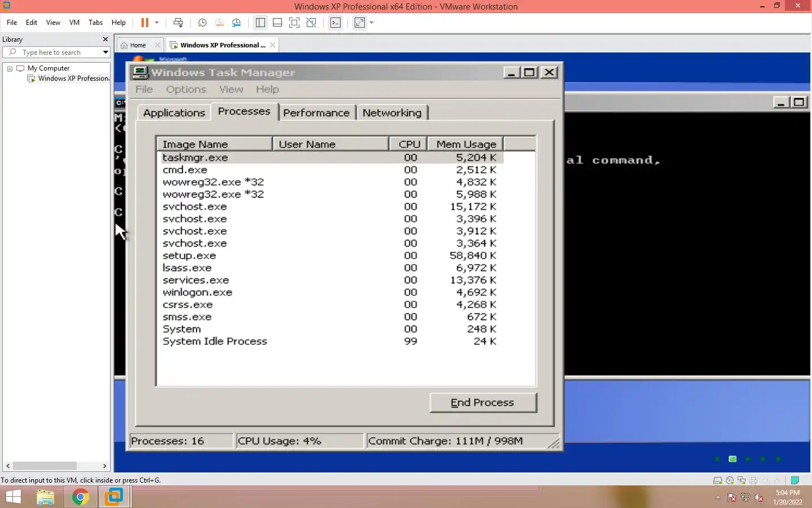Enter full screen mode
This screenshot has width=812, height=508.
(x=294, y=23)
